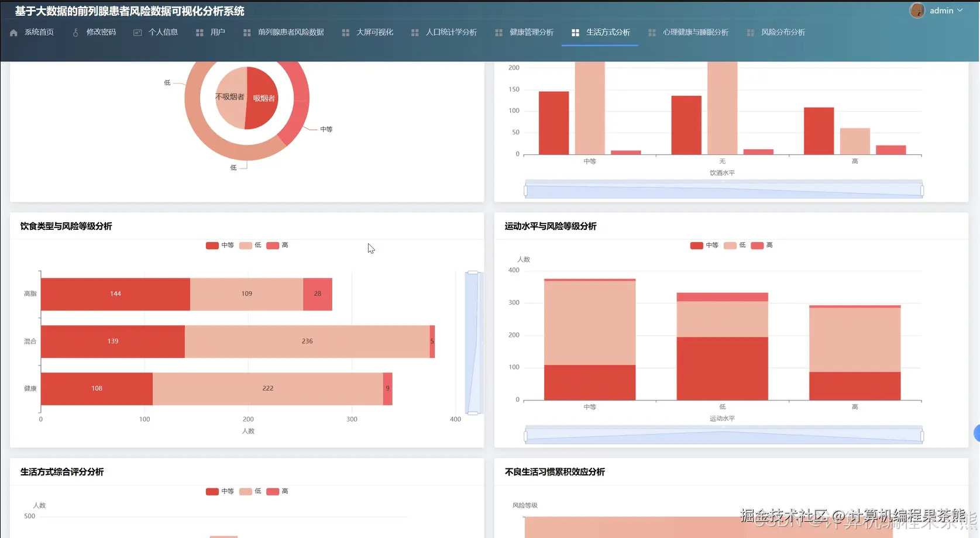Click the 饮酒水平 chart zoom slider
The width and height of the screenshot is (980, 538).
[724, 190]
